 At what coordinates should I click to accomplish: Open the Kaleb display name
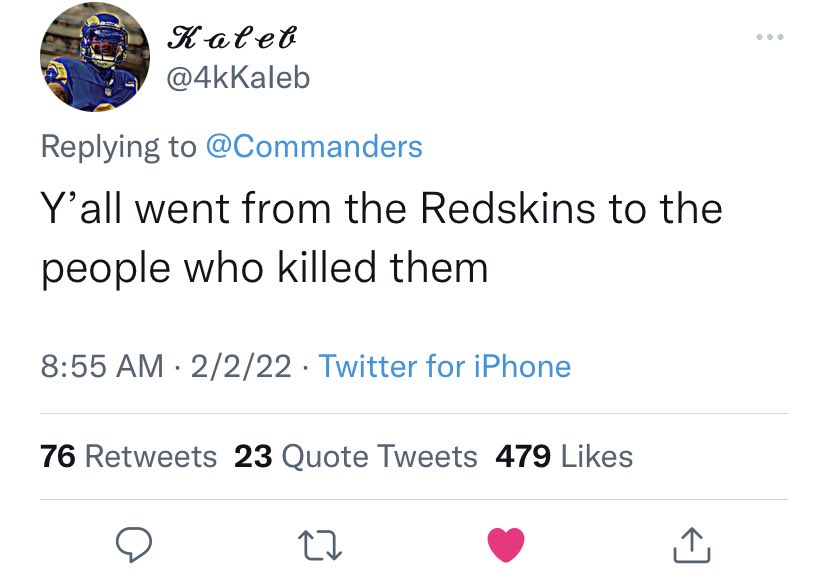click(232, 37)
